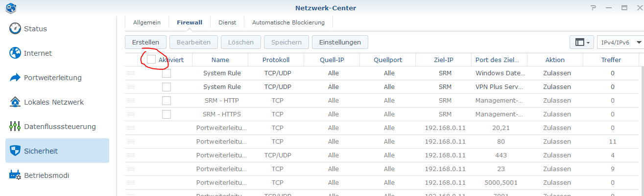The image size is (644, 196).
Task: Click the Lokales Netzwerk house icon
Action: (x=15, y=102)
